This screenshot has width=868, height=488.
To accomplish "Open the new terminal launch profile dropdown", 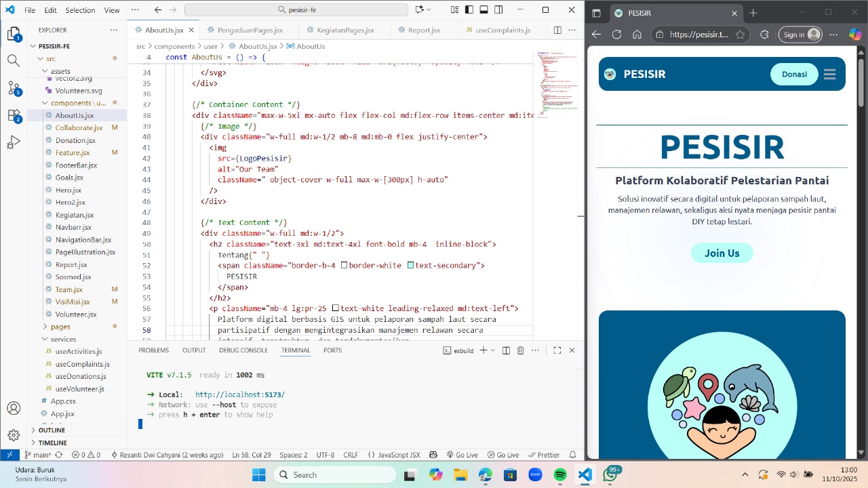I will [493, 350].
